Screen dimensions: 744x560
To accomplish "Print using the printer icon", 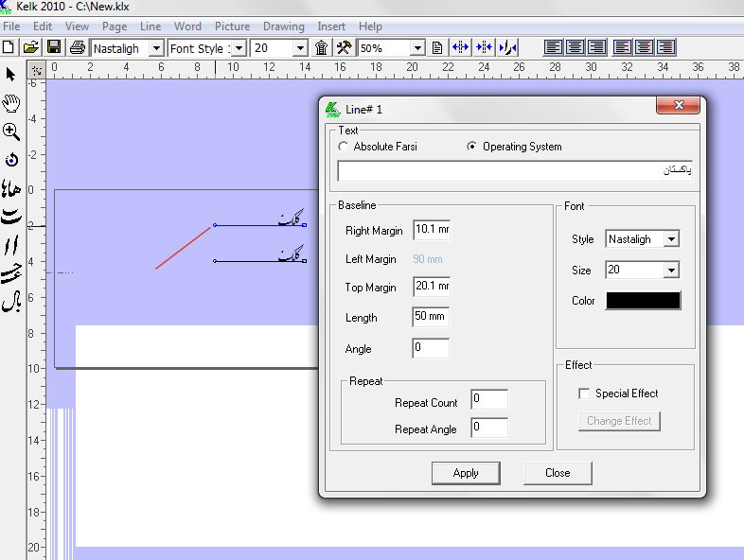I will [x=78, y=47].
